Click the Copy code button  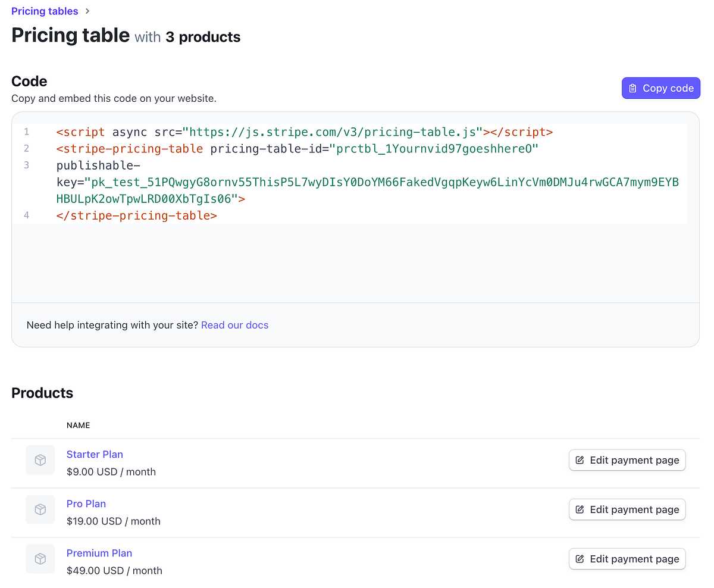pyautogui.click(x=660, y=87)
